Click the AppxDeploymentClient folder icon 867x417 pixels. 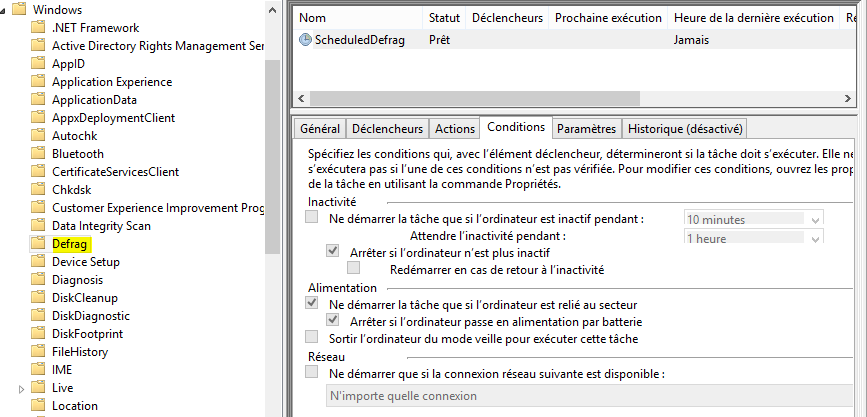pos(38,118)
